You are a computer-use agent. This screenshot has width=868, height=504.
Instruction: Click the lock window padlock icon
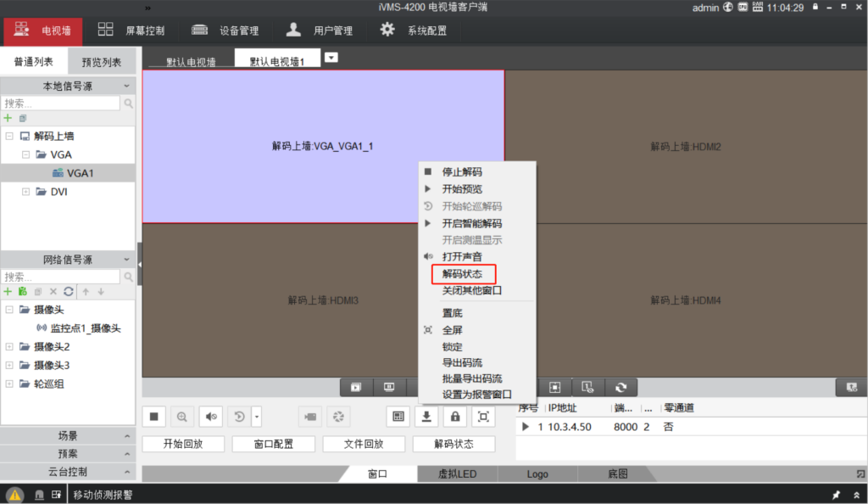[x=455, y=417]
